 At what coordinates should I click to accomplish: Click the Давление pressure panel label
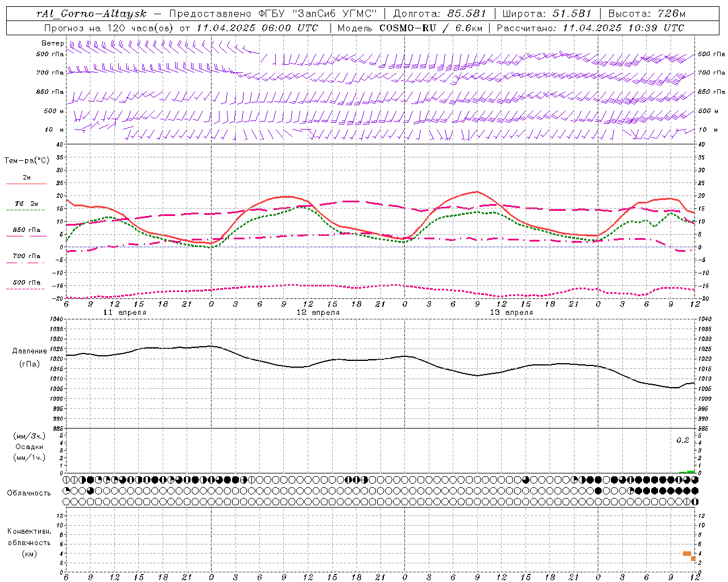click(x=30, y=351)
